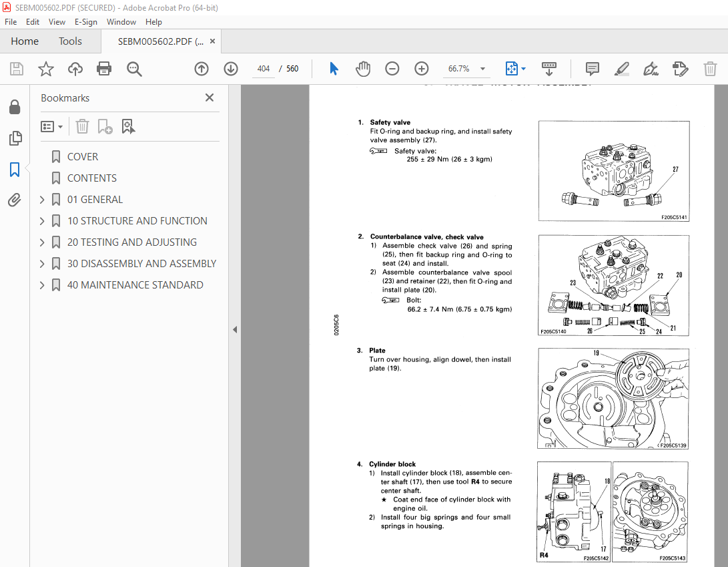Expand the 01 GENERAL bookmark

point(42,200)
